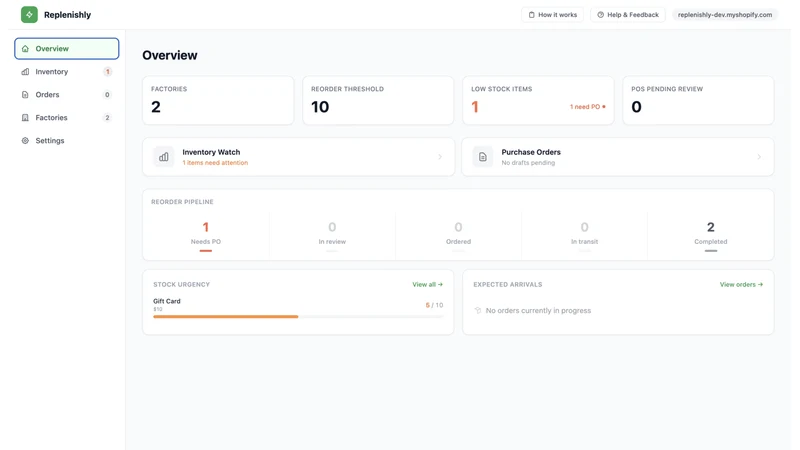
Task: Click the How it works book icon
Action: [531, 15]
